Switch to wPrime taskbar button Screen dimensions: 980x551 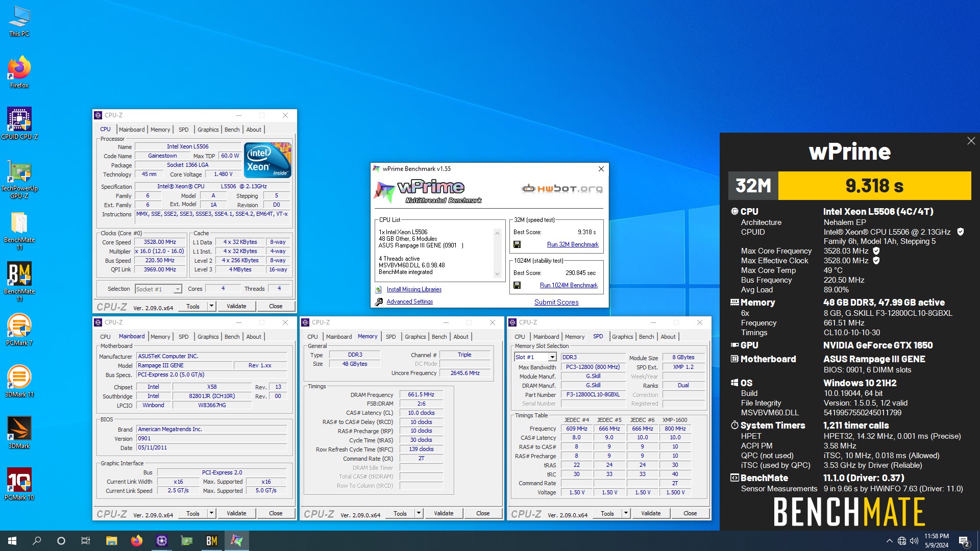tap(236, 541)
